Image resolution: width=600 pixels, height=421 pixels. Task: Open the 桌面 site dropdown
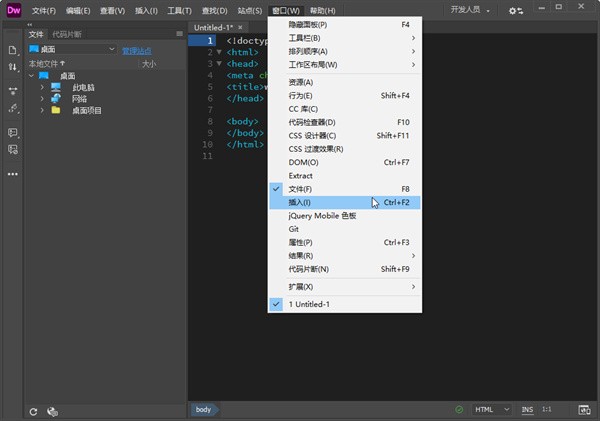pos(72,49)
